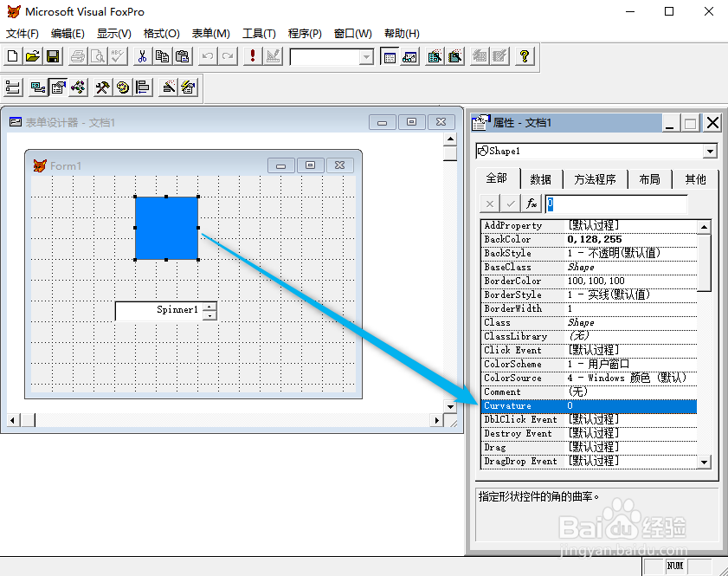728x576 pixels.
Task: Show the Color Palette toolbar icon
Action: [x=123, y=87]
